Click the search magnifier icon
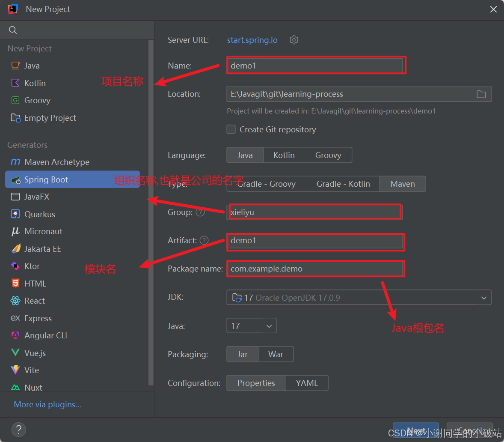This screenshot has width=504, height=442. [13, 30]
